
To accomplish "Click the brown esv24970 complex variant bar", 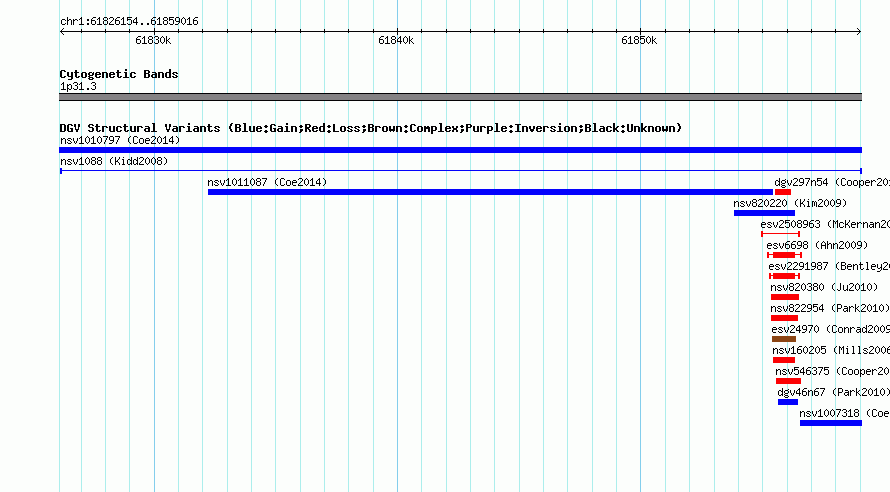I will tap(784, 339).
